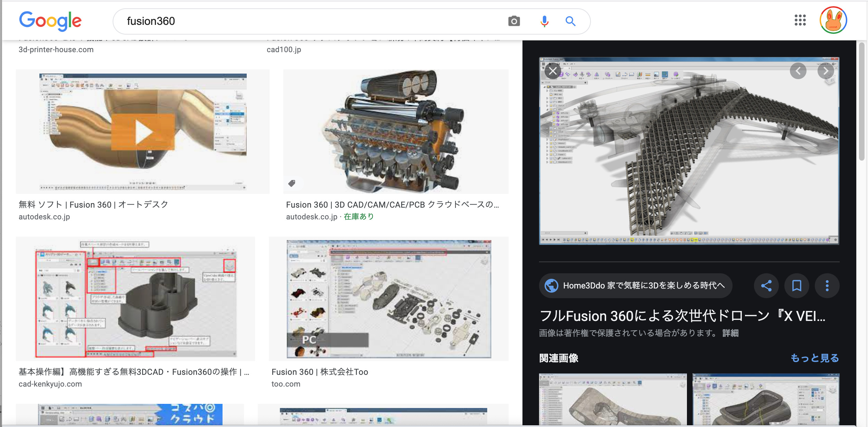Close the image preview panel
Screen dimensions: 868x427
tap(553, 71)
